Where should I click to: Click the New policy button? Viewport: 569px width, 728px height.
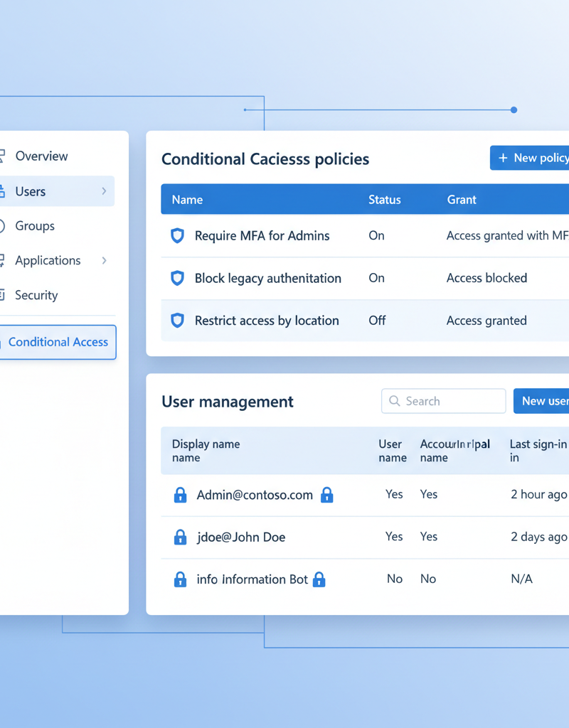click(529, 158)
